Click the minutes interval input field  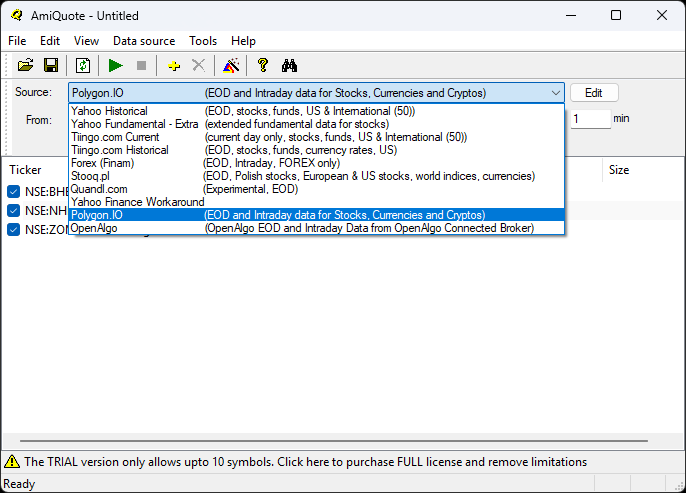tap(590, 119)
